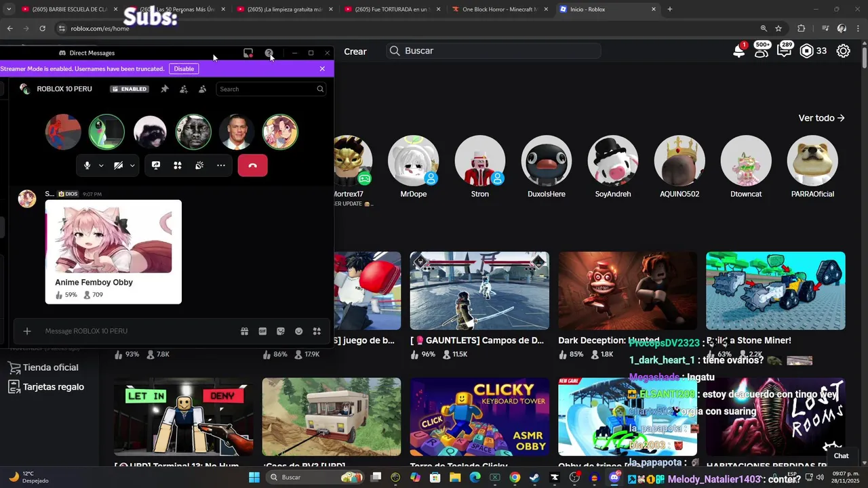Open Discord help icon

coord(269,53)
